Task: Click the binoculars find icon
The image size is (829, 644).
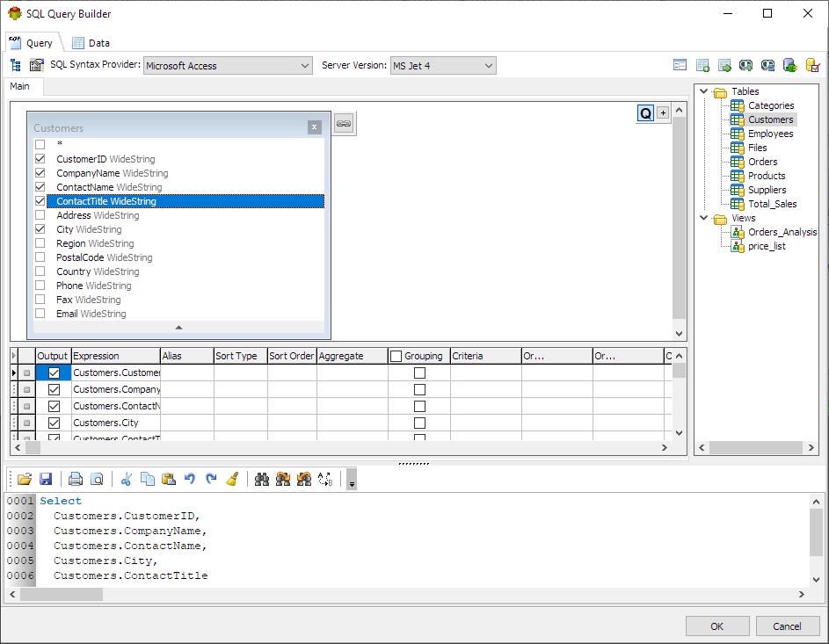Action: (x=262, y=479)
